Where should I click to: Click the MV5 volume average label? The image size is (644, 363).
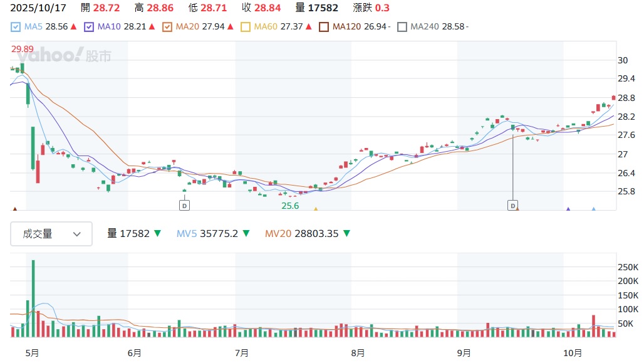pos(186,234)
